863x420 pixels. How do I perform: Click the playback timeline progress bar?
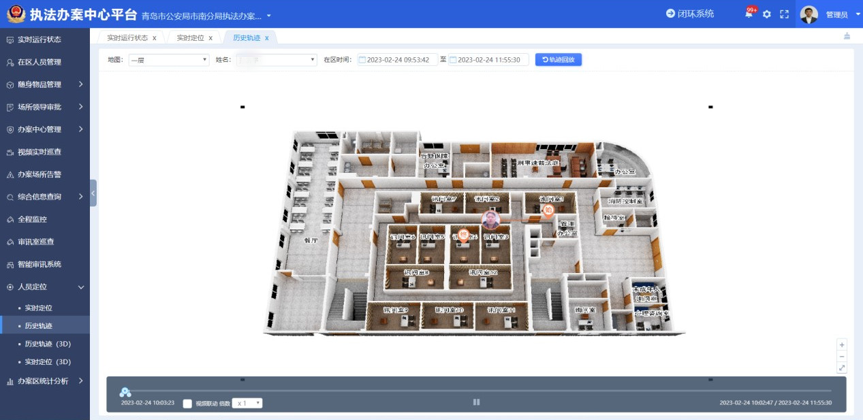476,390
